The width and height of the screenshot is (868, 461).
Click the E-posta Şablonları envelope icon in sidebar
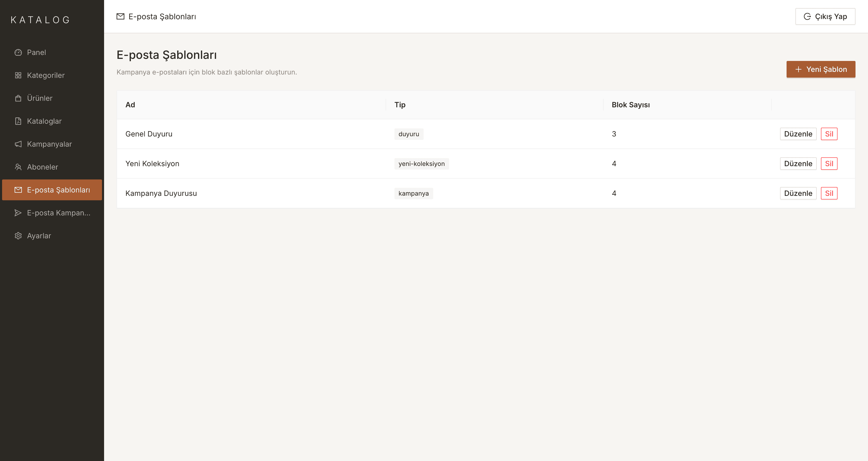(x=18, y=190)
